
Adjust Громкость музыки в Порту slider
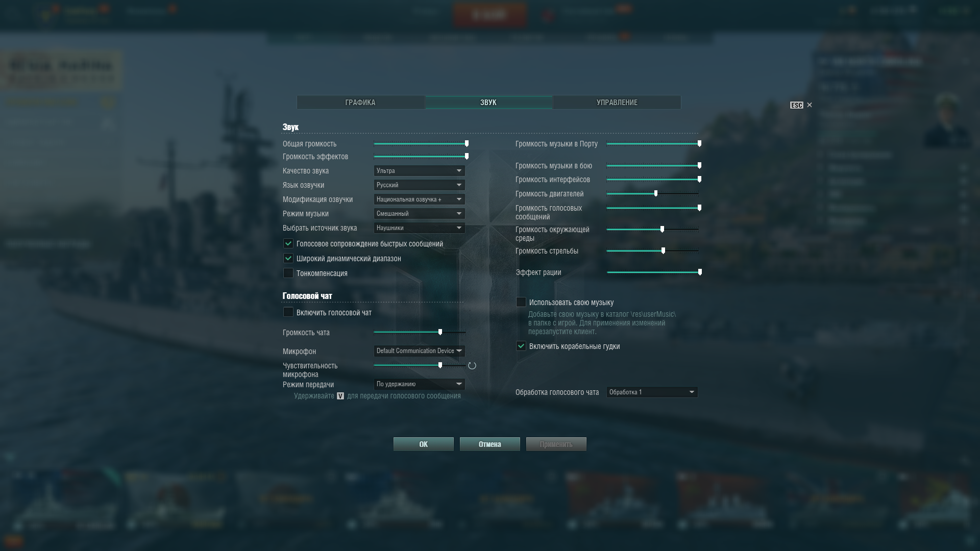654,144
